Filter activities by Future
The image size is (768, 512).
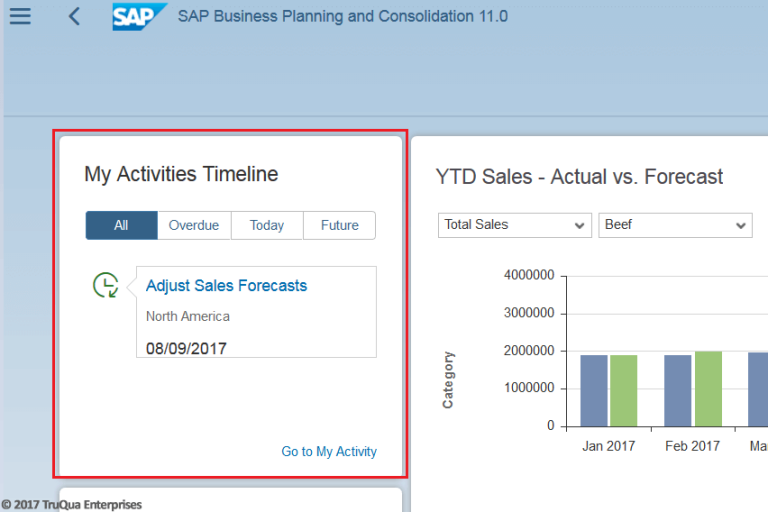(x=339, y=225)
